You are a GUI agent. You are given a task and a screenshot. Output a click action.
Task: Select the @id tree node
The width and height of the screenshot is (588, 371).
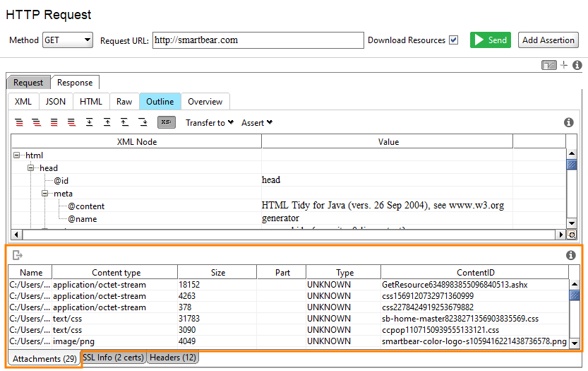[x=61, y=181]
